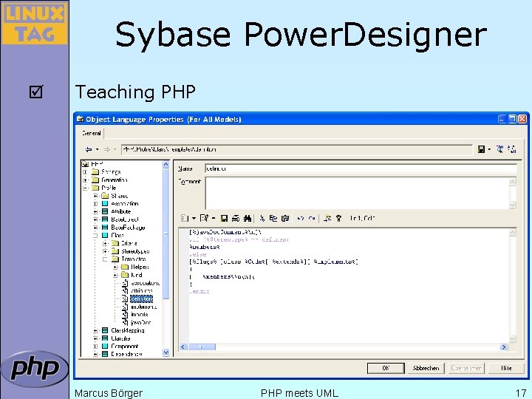Click the Save icon in code editor toolbar
Image resolution: width=532 pixels, height=399 pixels.
pos(224,218)
